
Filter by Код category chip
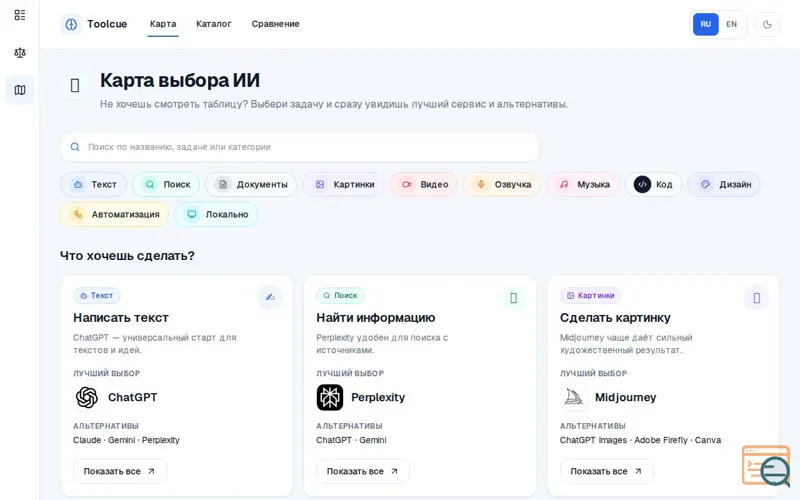(x=653, y=185)
